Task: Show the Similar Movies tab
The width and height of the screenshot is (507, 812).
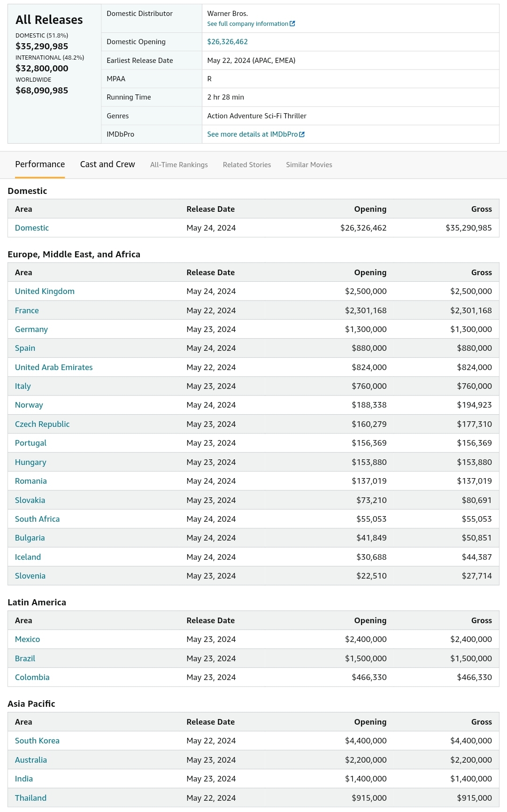Action: pos(309,165)
